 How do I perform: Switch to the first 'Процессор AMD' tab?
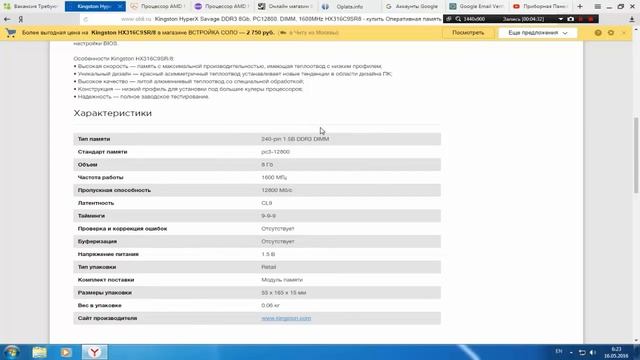(158, 6)
